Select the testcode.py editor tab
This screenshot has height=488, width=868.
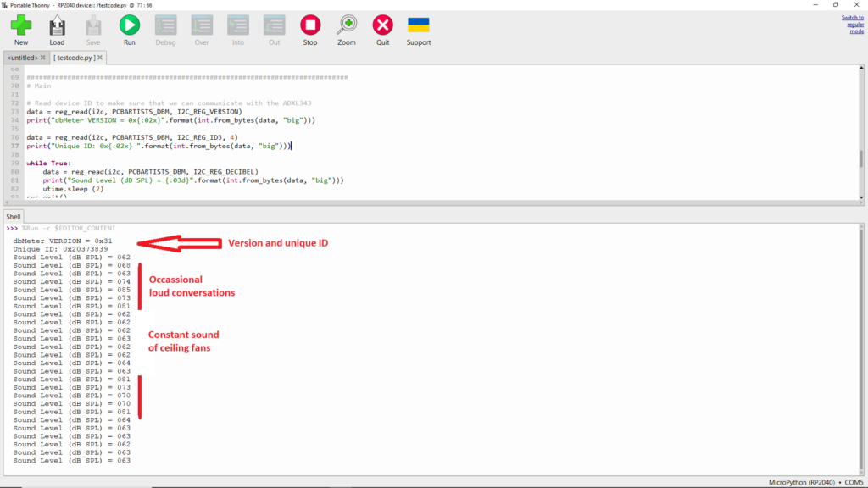(75, 58)
